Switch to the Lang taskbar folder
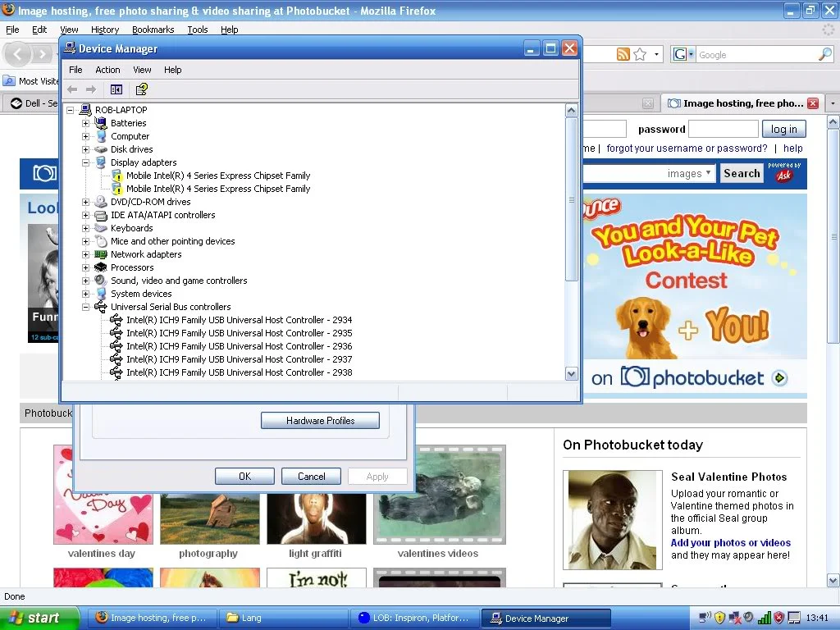840x630 pixels. [284, 618]
